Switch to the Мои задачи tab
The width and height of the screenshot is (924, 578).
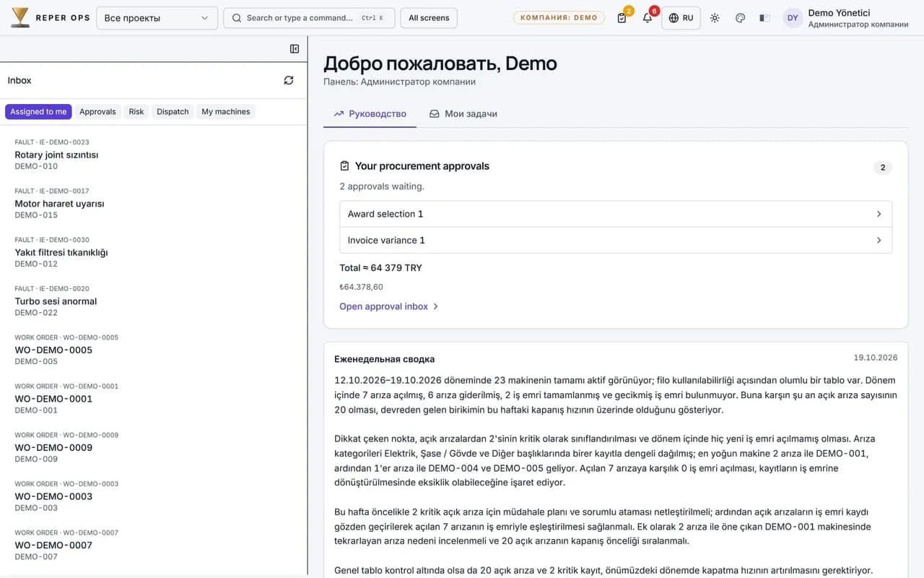pos(463,113)
